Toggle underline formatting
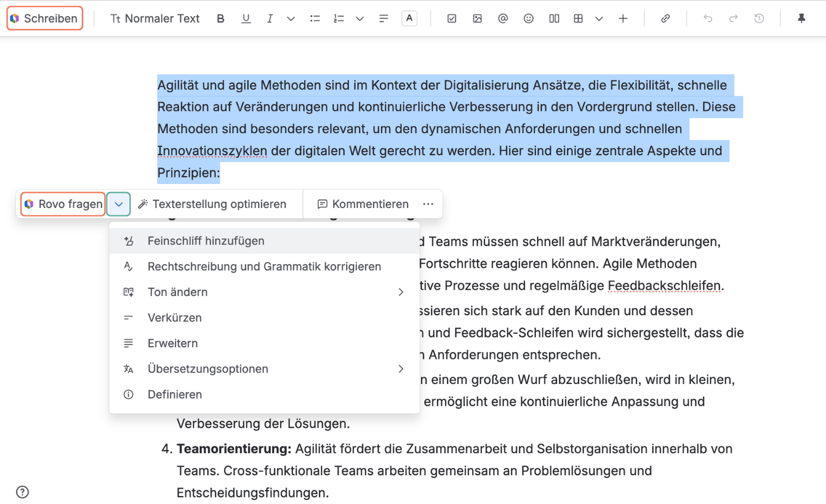This screenshot has width=826, height=504. point(246,19)
